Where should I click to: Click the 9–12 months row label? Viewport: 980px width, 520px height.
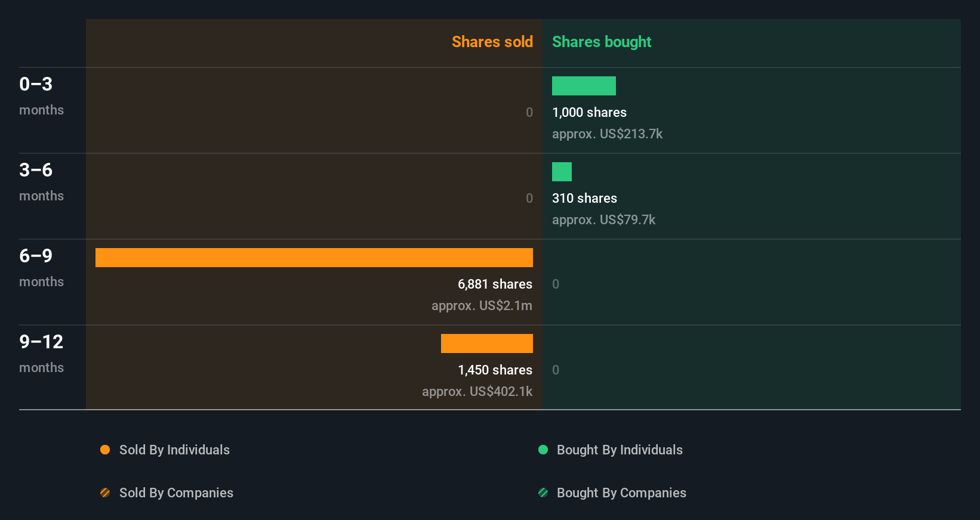coord(41,353)
